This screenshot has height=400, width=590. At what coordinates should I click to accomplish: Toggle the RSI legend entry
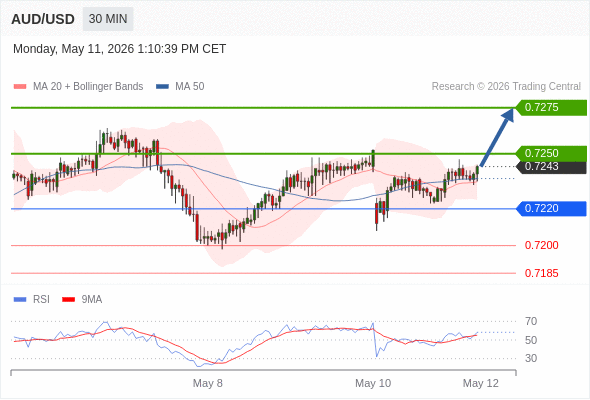pyautogui.click(x=32, y=300)
